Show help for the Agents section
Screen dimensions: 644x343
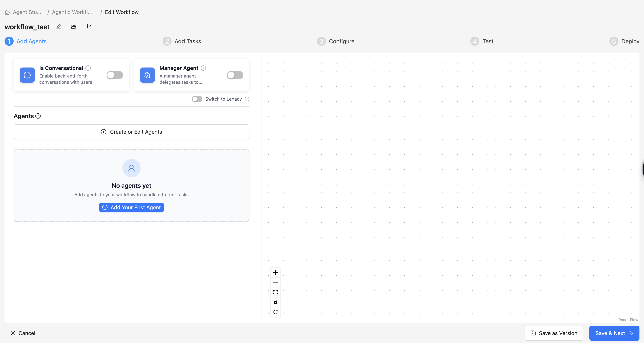tap(38, 116)
